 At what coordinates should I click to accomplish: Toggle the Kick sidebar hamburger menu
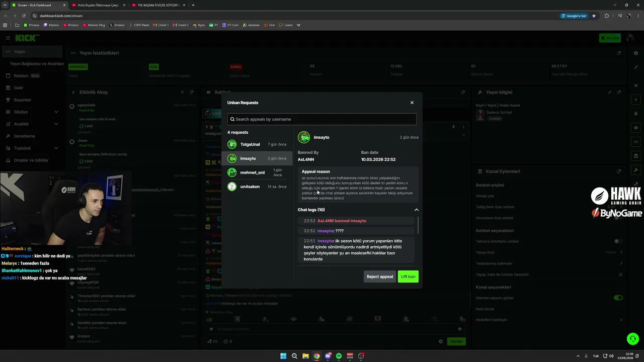coord(8,38)
